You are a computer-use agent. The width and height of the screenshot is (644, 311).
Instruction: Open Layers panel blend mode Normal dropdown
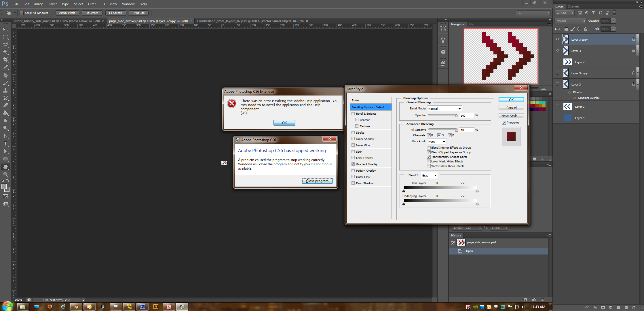coord(570,21)
